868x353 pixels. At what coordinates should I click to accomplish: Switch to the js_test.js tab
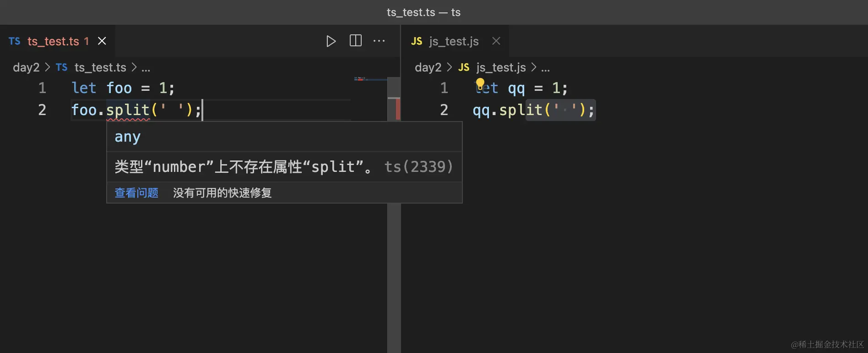tap(455, 41)
